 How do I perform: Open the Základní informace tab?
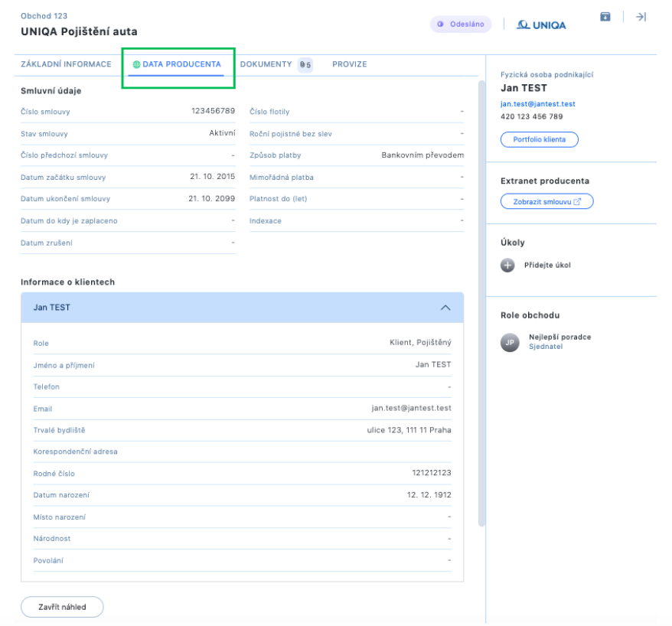(66, 64)
